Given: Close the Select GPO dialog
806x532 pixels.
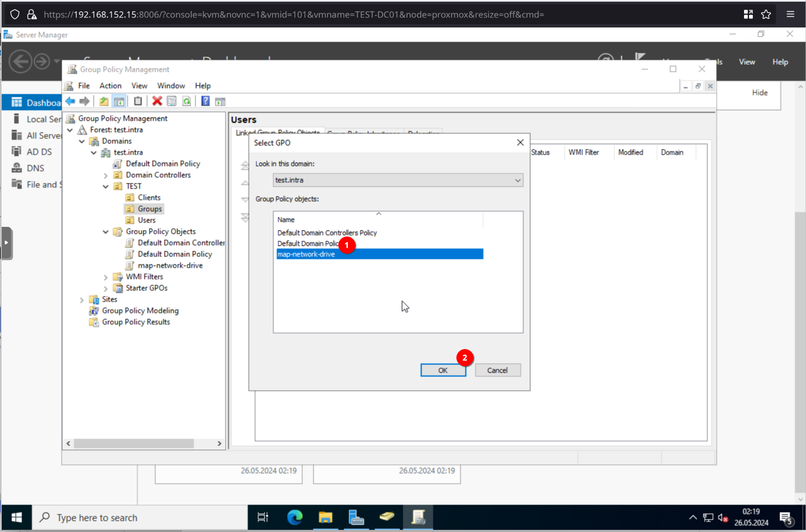Looking at the screenshot, I should tap(520, 143).
